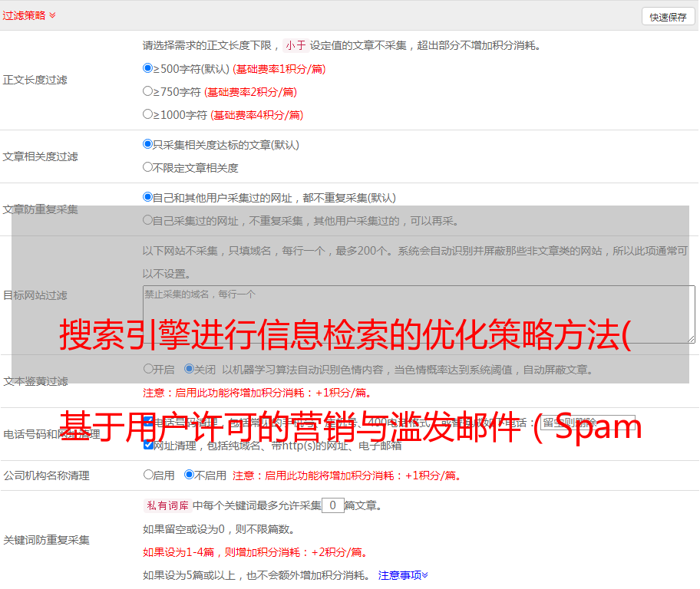
Task: Select 自己和其他用户采集过的网址 radio option
Action: pos(147,197)
